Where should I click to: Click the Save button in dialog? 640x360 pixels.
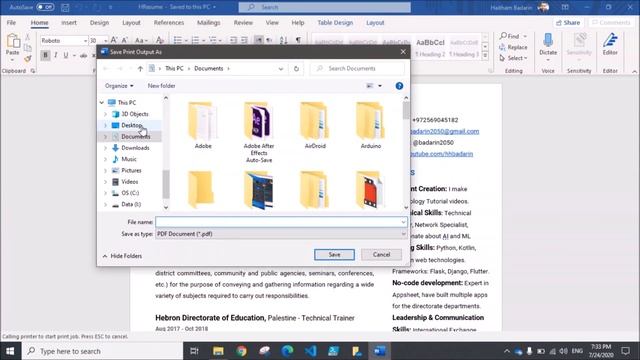(334, 255)
